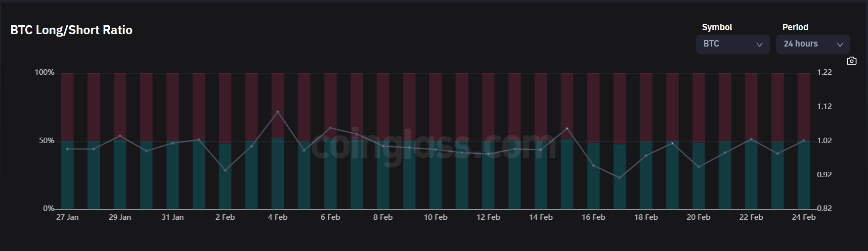This screenshot has width=868, height=251.
Task: Click the 0.92 right axis value
Action: pos(825,175)
